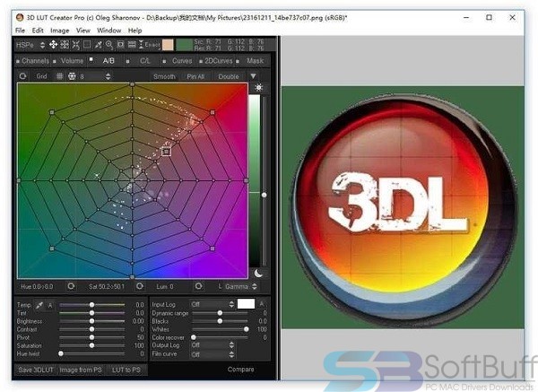538x392 pixels.
Task: Select the rectangle selection tool
Action: pyautogui.click(x=87, y=45)
